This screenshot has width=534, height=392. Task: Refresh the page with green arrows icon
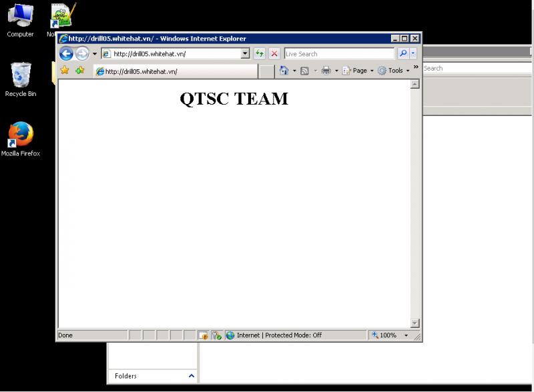click(260, 53)
